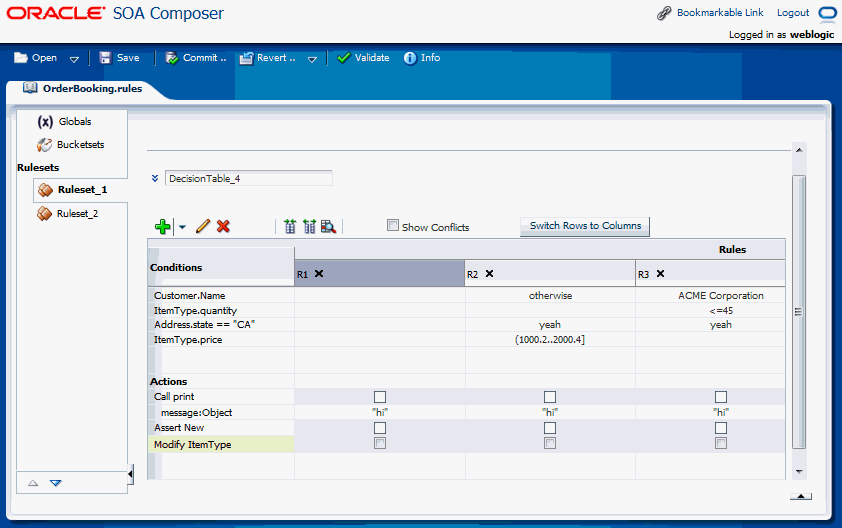Move ruleset up with gray up triangle
Screen dimensions: 842x528
pyautogui.click(x=33, y=483)
